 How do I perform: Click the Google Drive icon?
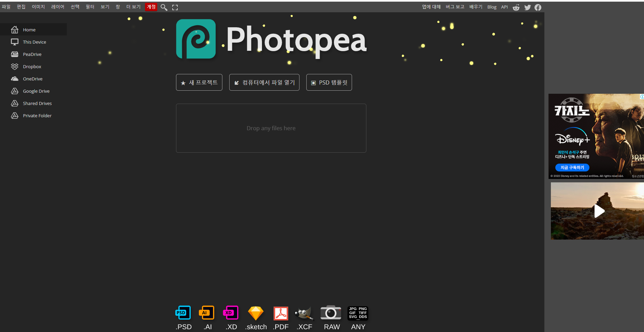click(x=15, y=91)
